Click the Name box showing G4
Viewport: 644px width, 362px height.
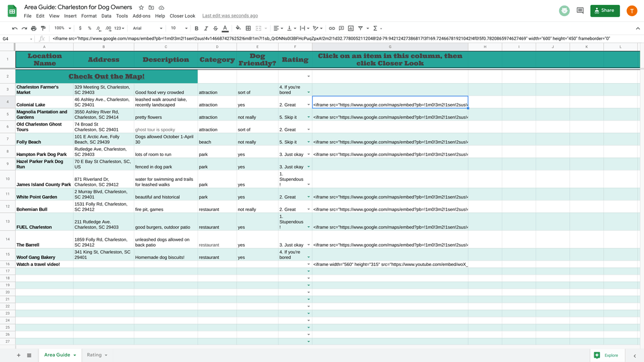point(17,39)
